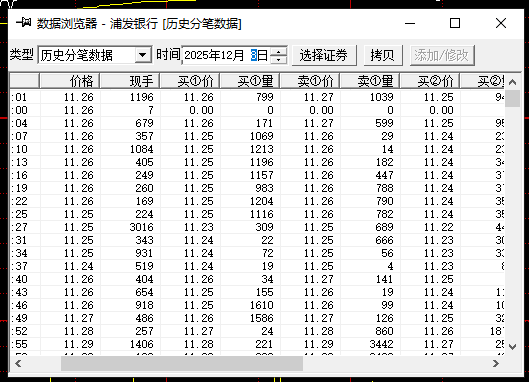The height and width of the screenshot is (382, 529).
Task: Click 现手 value 519 in row :37
Action: pyautogui.click(x=144, y=266)
